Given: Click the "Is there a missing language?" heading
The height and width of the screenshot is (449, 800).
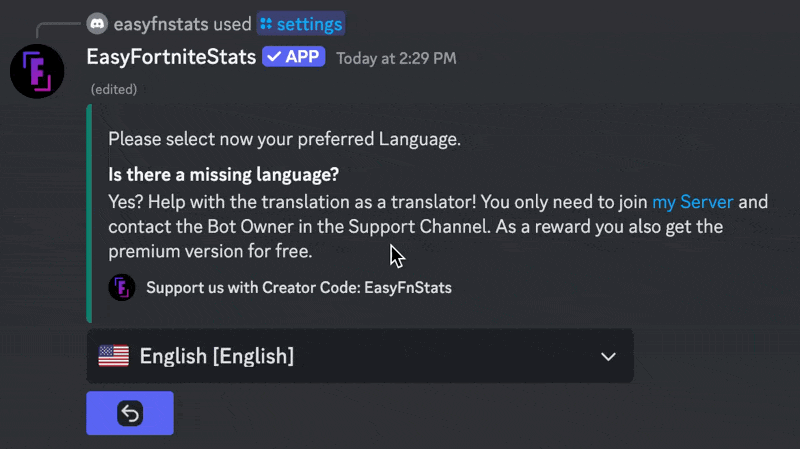Looking at the screenshot, I should click(223, 175).
